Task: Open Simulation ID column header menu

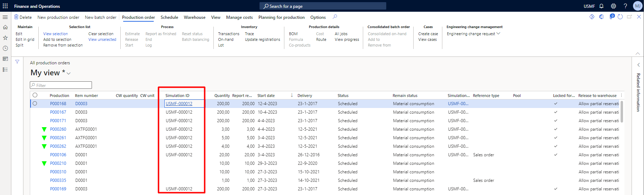Action: [x=177, y=96]
